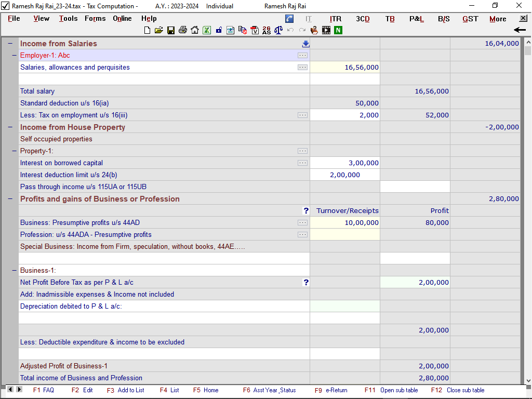Click the blue phone support icon
Viewport: 532px width, 399px height.
coord(289,19)
